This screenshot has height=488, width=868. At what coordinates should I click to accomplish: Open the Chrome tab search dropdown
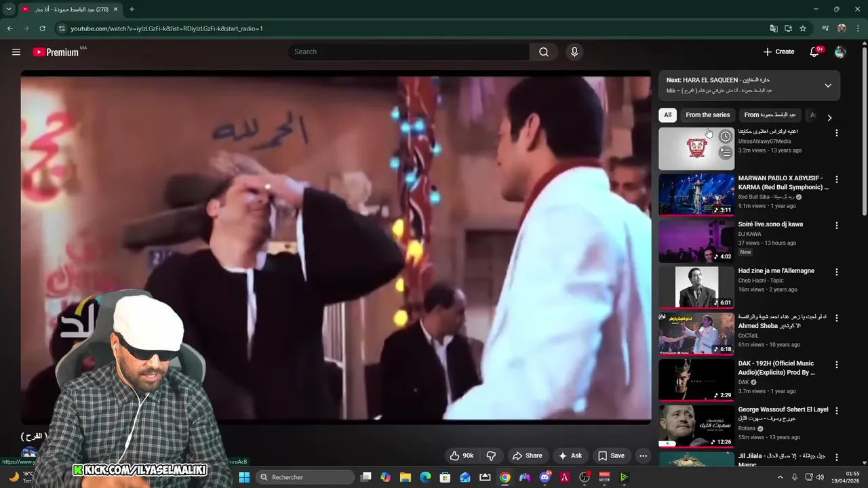pyautogui.click(x=9, y=9)
